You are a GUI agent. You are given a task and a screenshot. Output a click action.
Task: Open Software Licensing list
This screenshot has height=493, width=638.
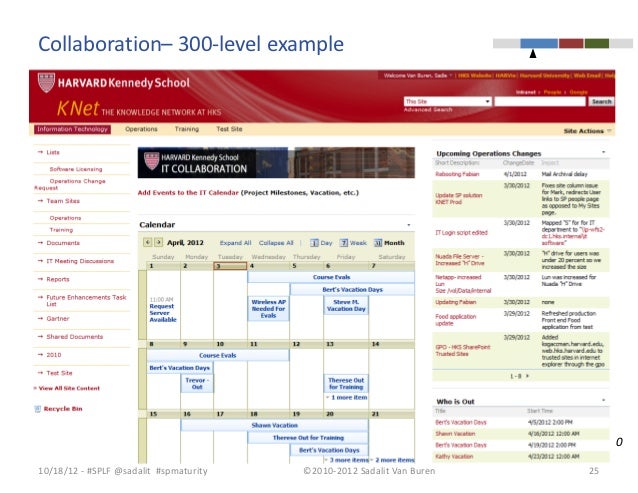tap(76, 169)
